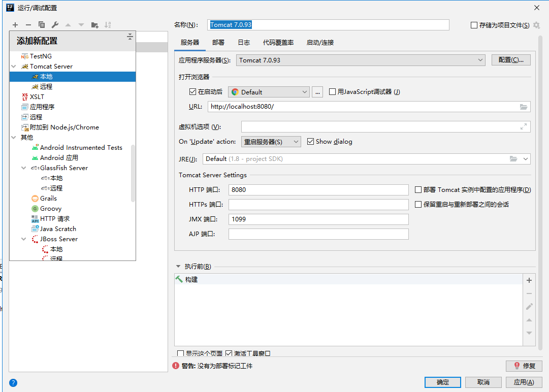Click the move up arrow in toolbar
Image resolution: width=549 pixels, height=392 pixels.
point(68,25)
